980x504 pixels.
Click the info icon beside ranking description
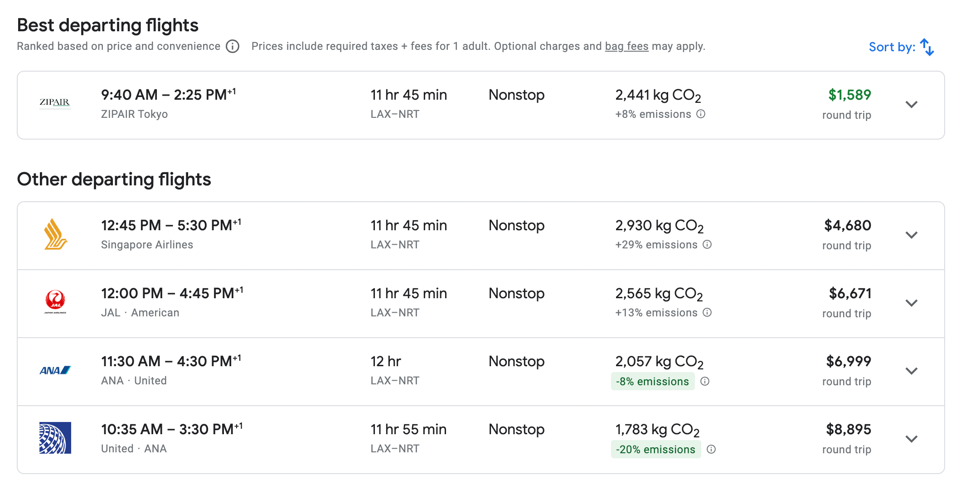pyautogui.click(x=233, y=46)
